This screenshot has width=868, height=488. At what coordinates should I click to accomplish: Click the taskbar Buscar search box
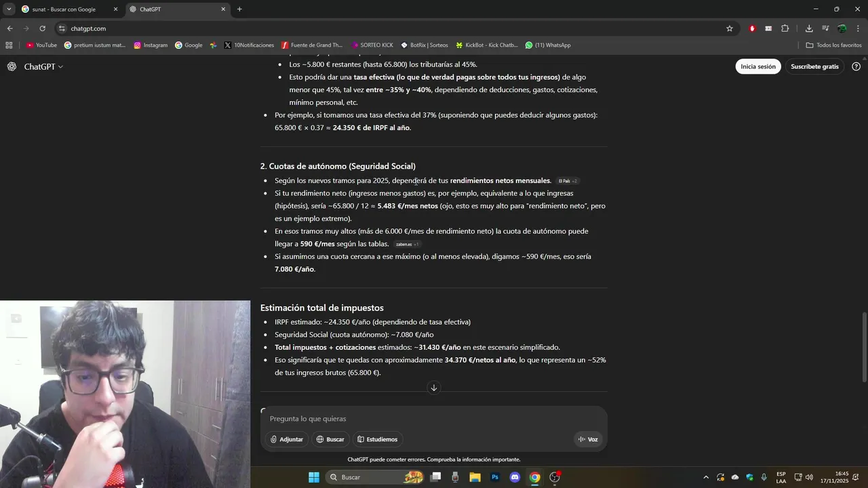pyautogui.click(x=375, y=477)
